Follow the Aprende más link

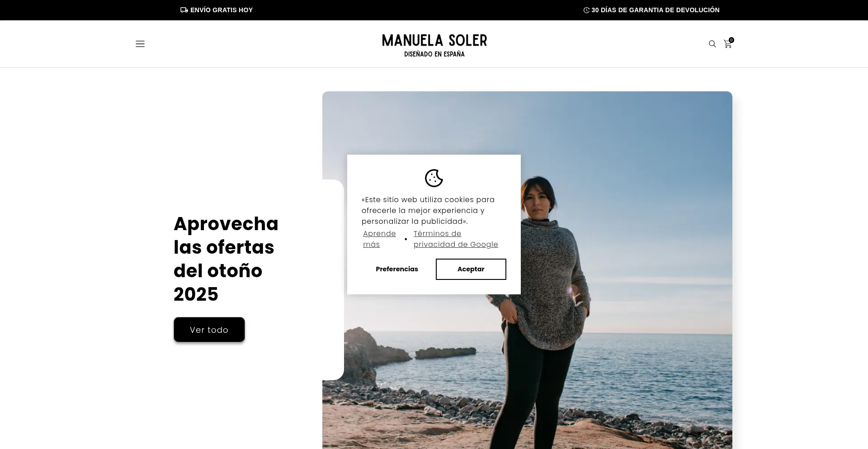click(379, 239)
